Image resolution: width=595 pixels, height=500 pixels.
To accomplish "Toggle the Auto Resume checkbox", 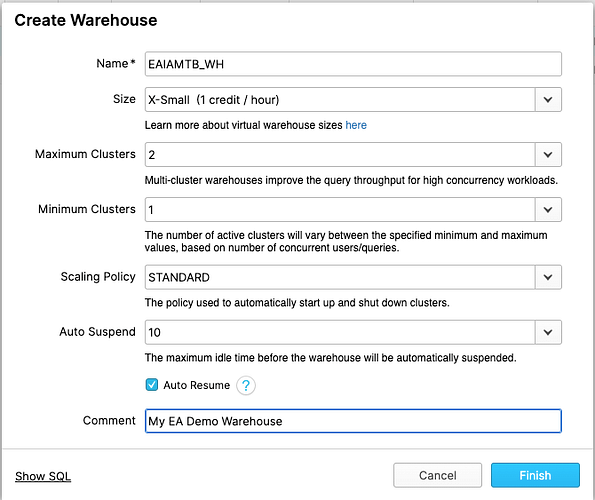I will (x=152, y=385).
